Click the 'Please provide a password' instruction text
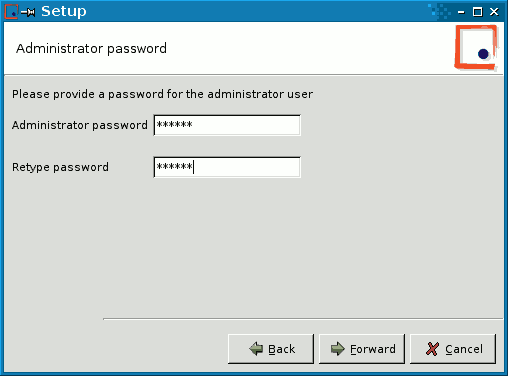This screenshot has height=376, width=508. [162, 94]
